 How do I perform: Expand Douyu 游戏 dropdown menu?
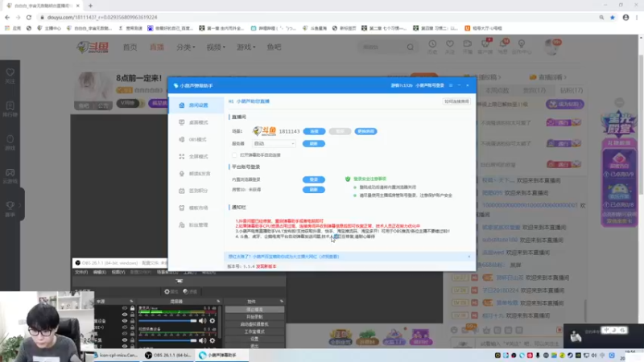pyautogui.click(x=246, y=47)
